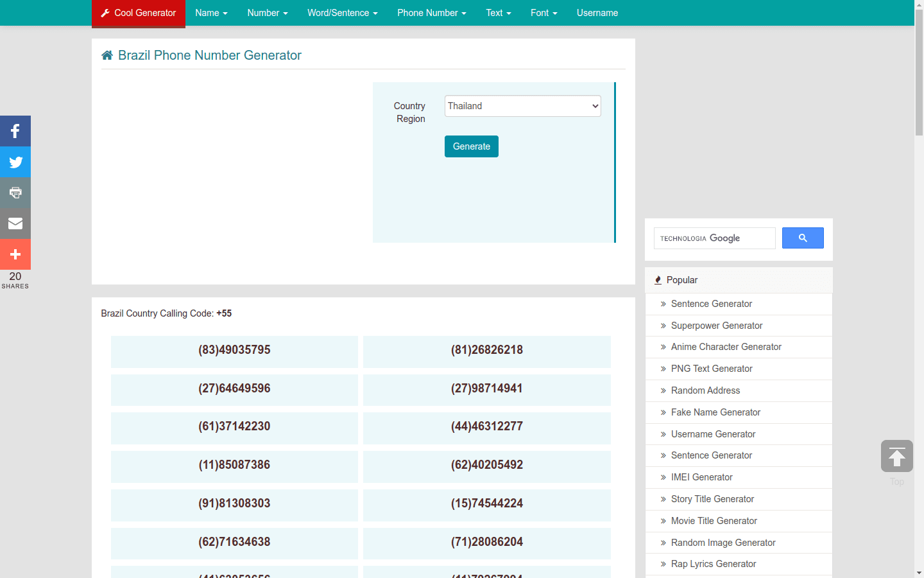
Task: Open email sharing via the envelope icon
Action: [x=15, y=223]
